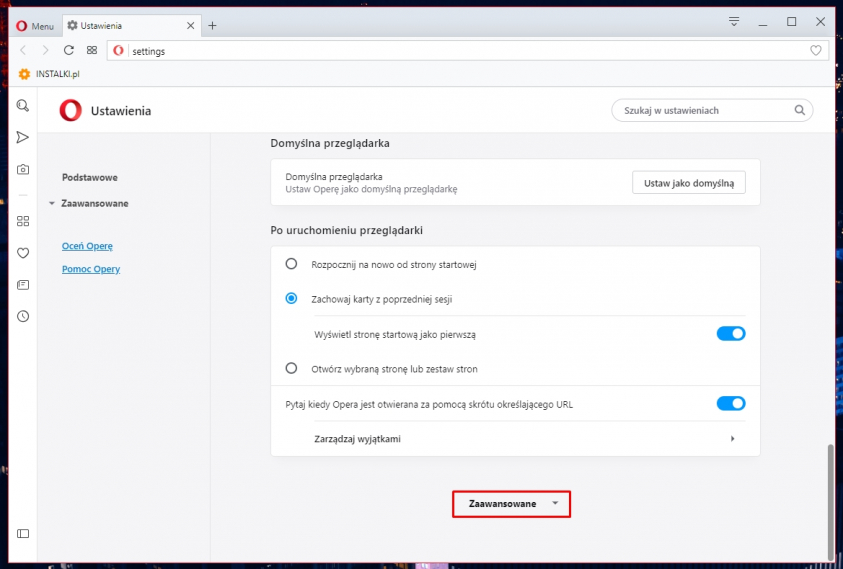Disable 'Pytaj kiedy Opera jest otwierana' toggle
The image size is (843, 569).
(x=731, y=404)
